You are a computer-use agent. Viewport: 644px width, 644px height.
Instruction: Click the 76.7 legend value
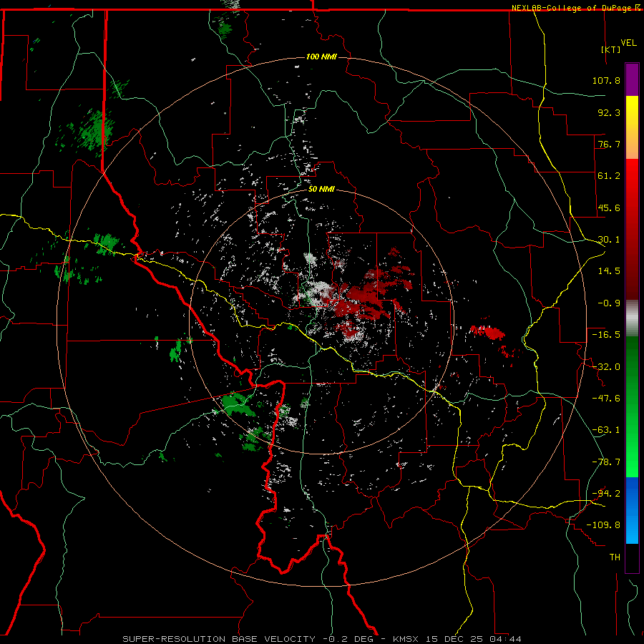609,144
